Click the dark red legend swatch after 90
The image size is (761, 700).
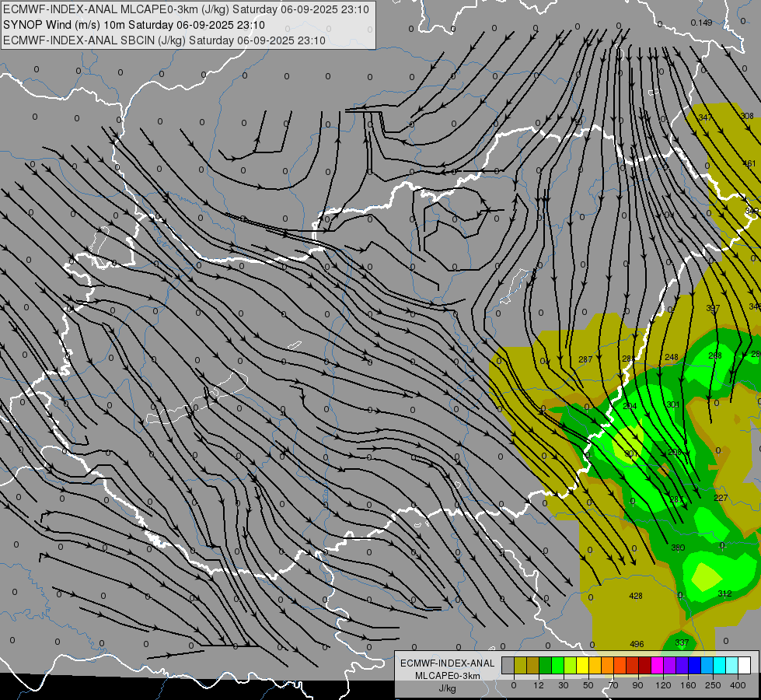(645, 665)
